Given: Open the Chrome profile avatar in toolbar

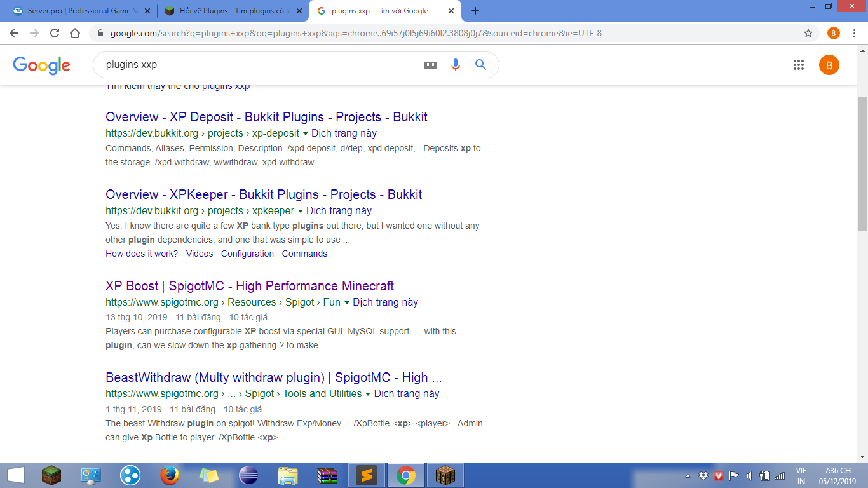Looking at the screenshot, I should pos(834,33).
